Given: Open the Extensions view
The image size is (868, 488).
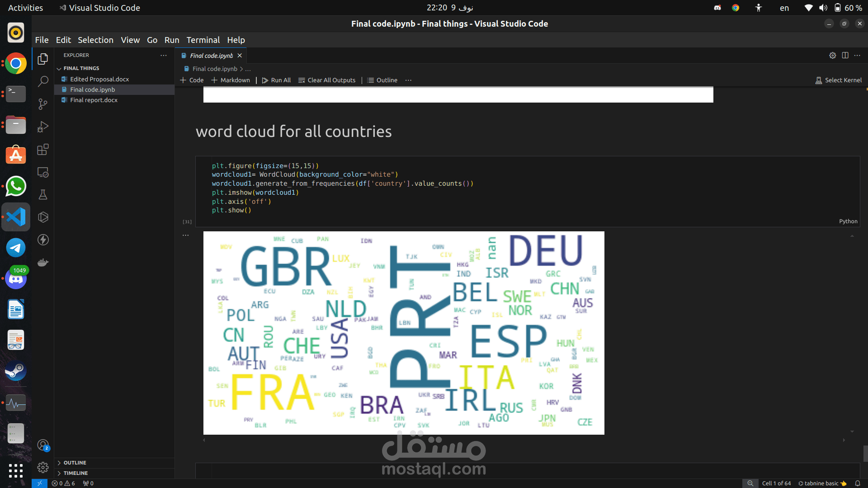Looking at the screenshot, I should click(x=43, y=150).
